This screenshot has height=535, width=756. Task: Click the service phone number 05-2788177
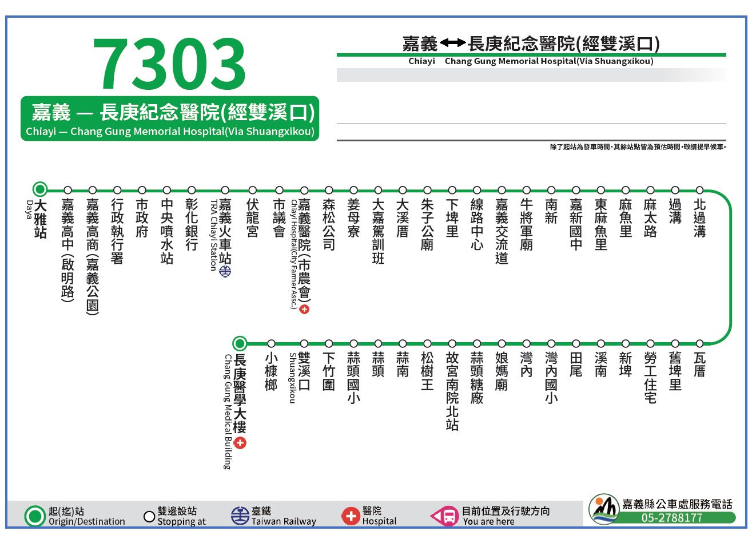pos(671,518)
